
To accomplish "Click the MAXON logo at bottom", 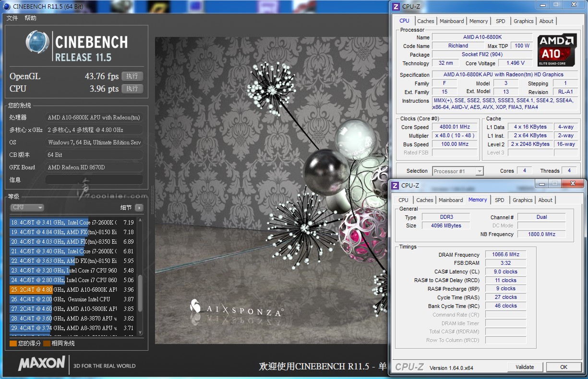I will (x=41, y=363).
